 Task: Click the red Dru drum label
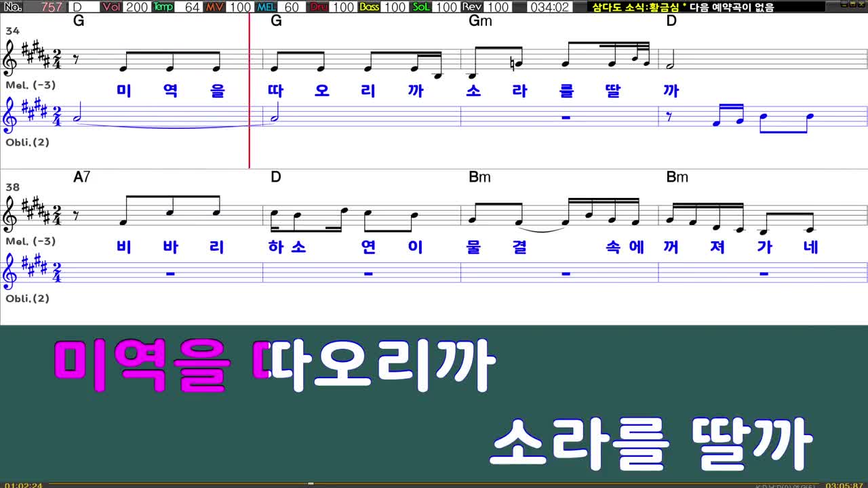318,7
